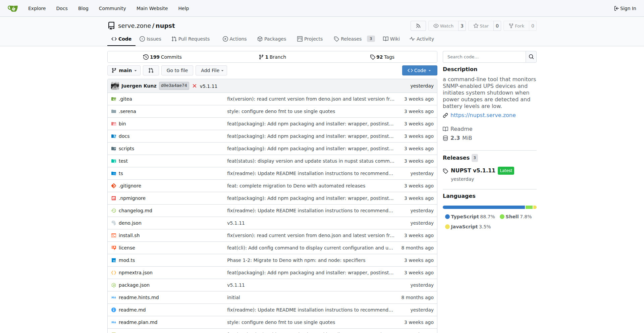Click the Go to file button
Screen dimensions: 644x333
(177, 70)
